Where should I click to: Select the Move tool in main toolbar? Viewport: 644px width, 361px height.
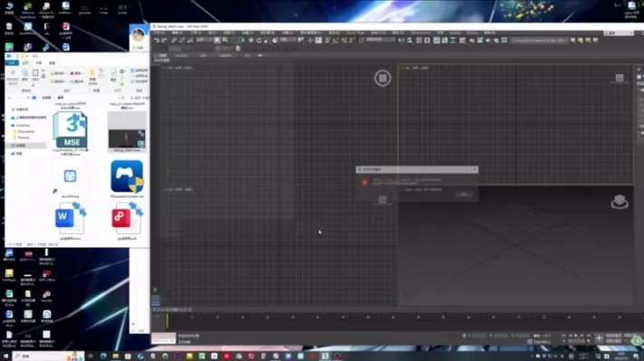pyautogui.click(x=251, y=40)
